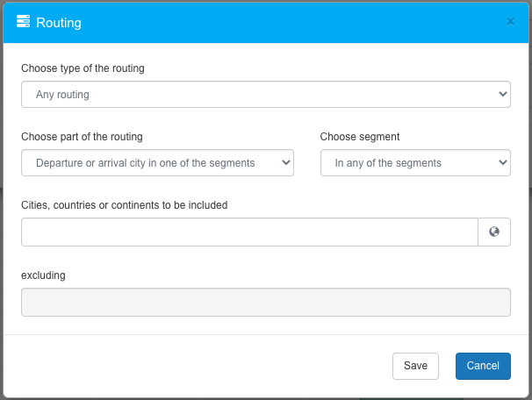532x400 pixels.
Task: Click the "excluding" label text
Action: point(43,275)
